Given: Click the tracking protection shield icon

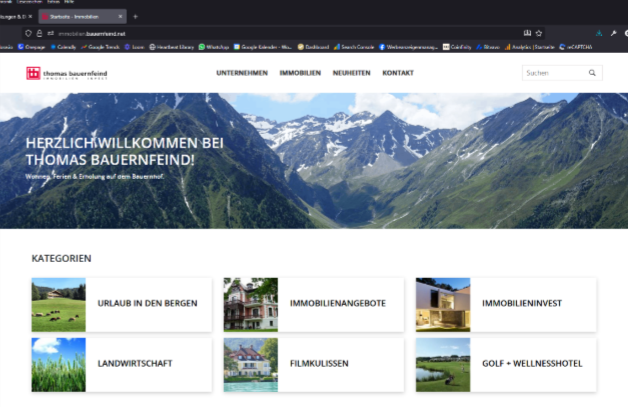Looking at the screenshot, I should pos(29,32).
